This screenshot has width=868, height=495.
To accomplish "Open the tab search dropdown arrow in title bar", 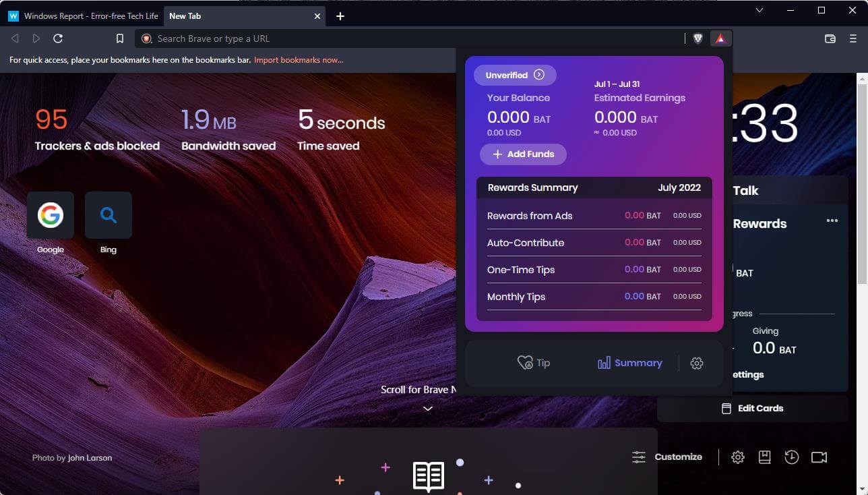I will tap(759, 10).
